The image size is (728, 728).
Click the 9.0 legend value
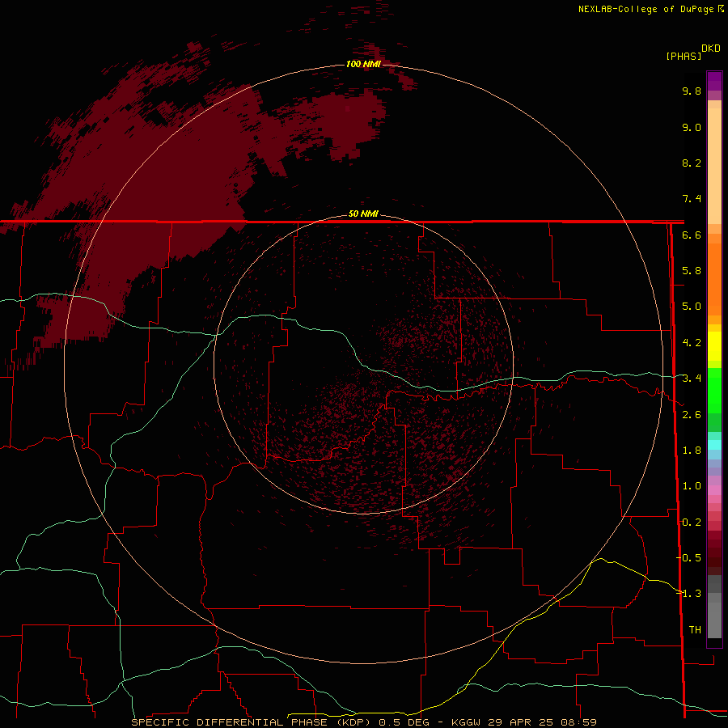pyautogui.click(x=692, y=127)
